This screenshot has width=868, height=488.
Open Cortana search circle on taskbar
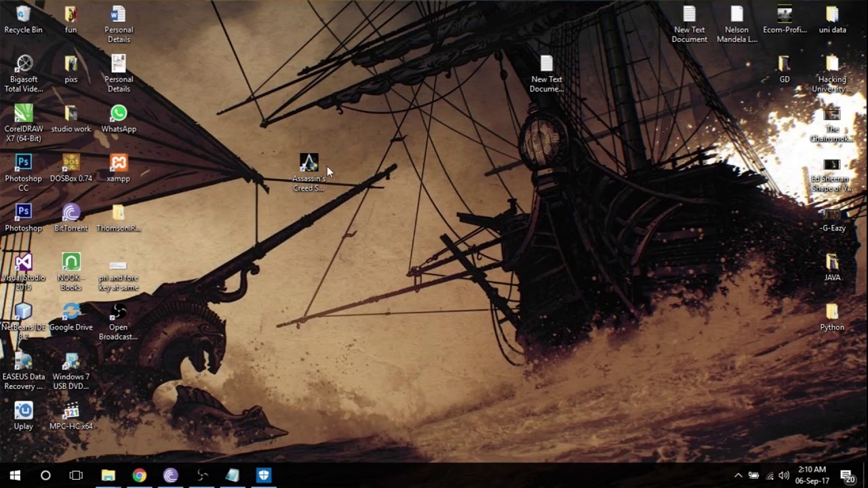click(45, 475)
